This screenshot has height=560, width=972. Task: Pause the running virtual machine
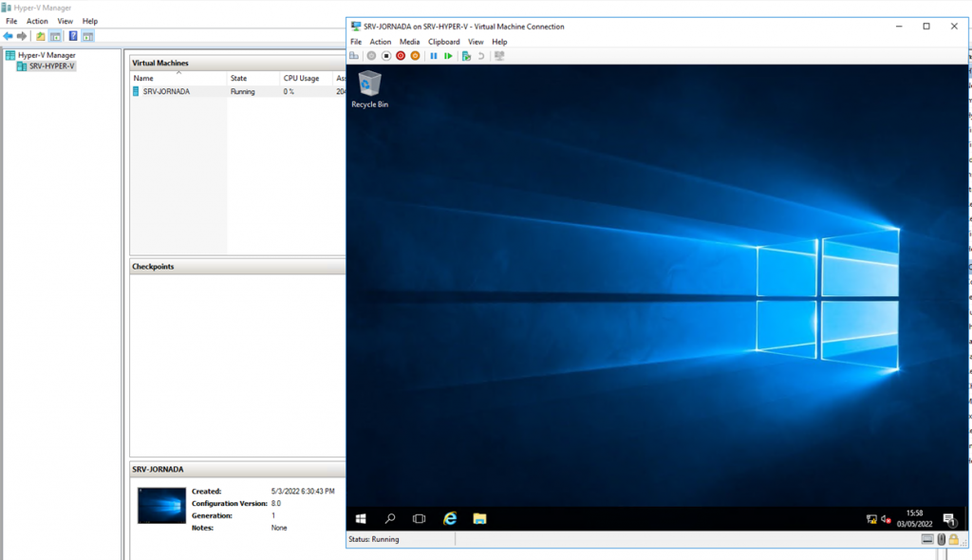434,56
